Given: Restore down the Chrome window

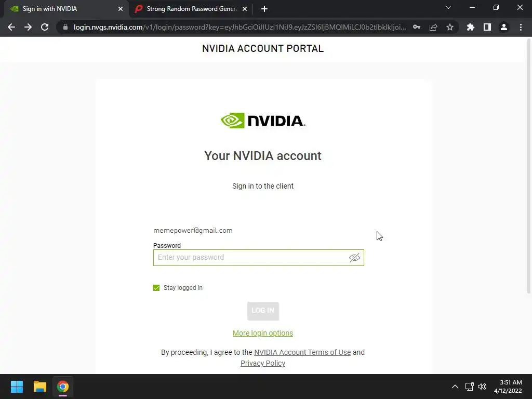Looking at the screenshot, I should point(496,7).
